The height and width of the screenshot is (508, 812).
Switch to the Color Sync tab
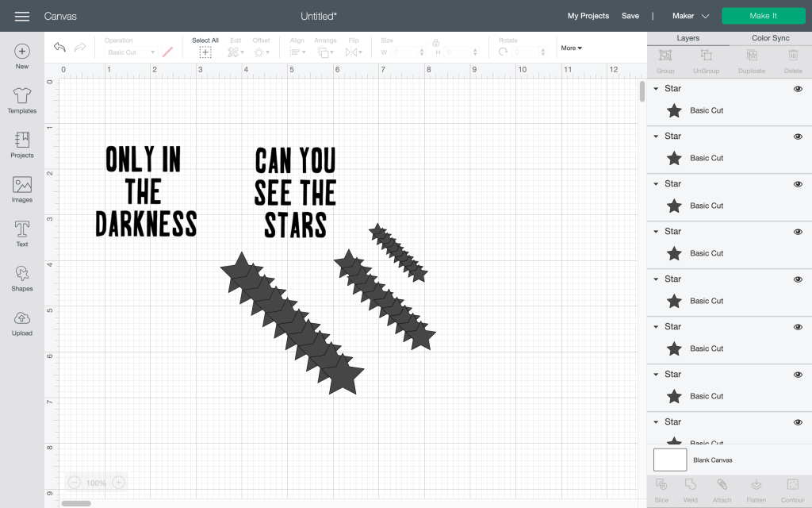coord(770,38)
